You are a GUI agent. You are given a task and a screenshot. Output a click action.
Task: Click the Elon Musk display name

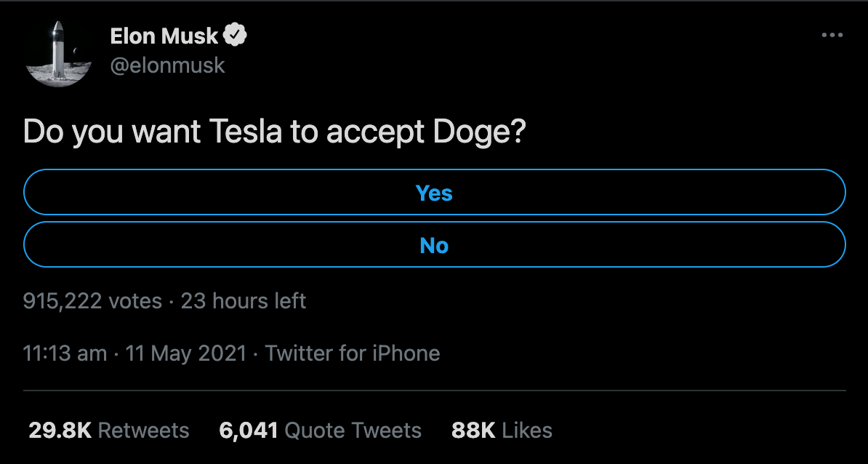click(164, 35)
